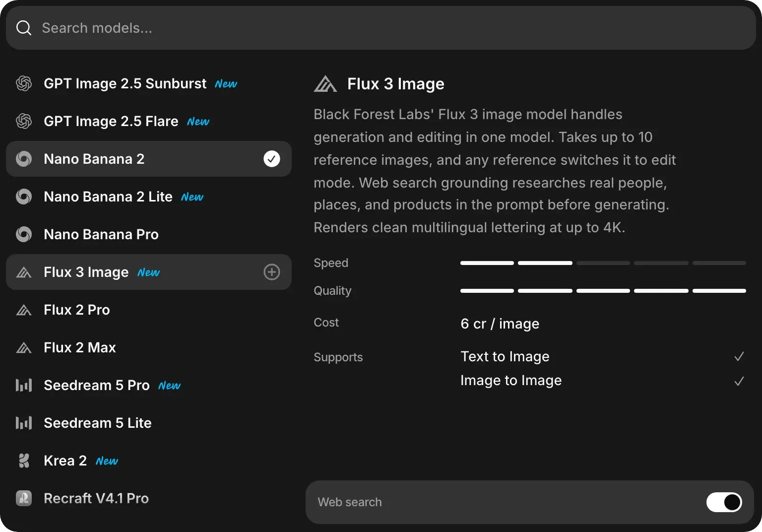Click the OpenAI icon beside GPT Image 2.5 Flare
The image size is (762, 532).
(24, 121)
